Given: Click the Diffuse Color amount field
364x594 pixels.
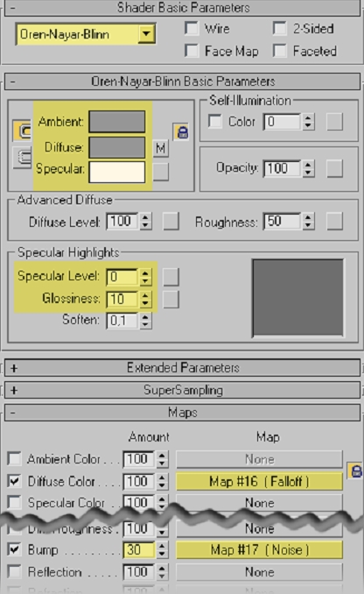Looking at the screenshot, I should tap(138, 482).
